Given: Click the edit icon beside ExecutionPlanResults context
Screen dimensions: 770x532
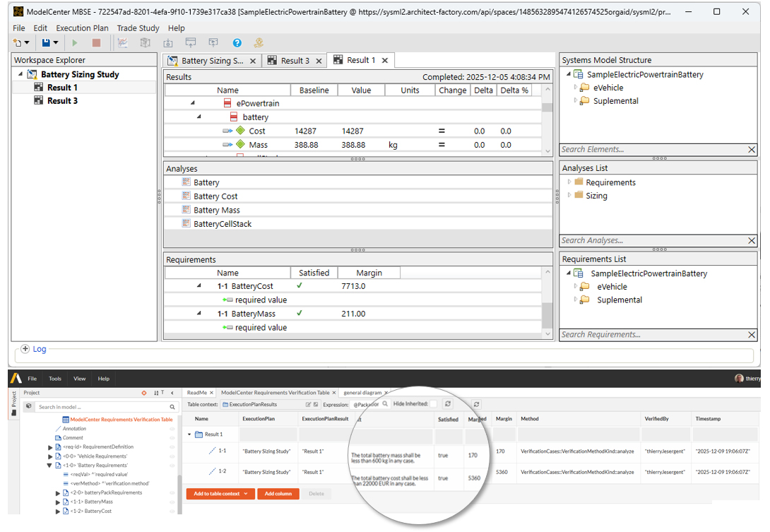Looking at the screenshot, I should (308, 405).
